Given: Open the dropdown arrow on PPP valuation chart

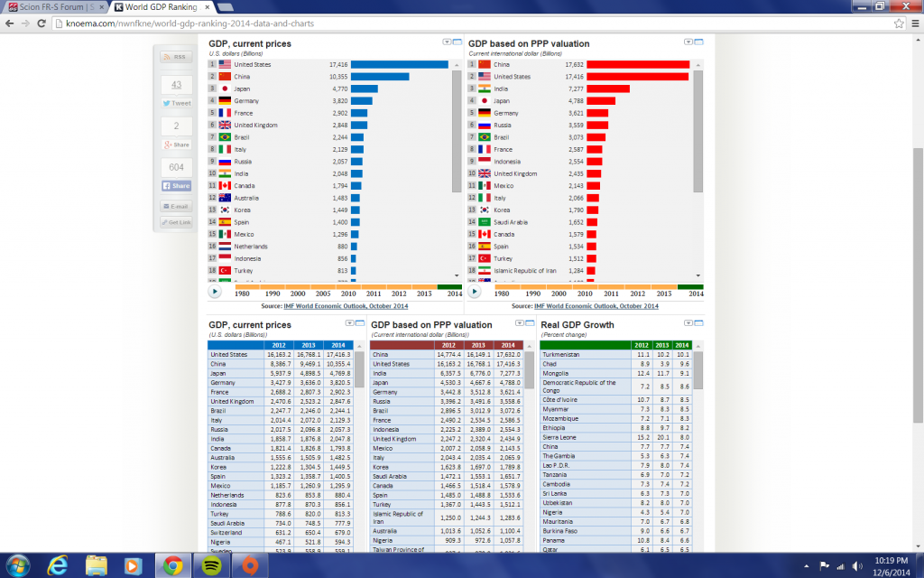Looking at the screenshot, I should pos(688,42).
